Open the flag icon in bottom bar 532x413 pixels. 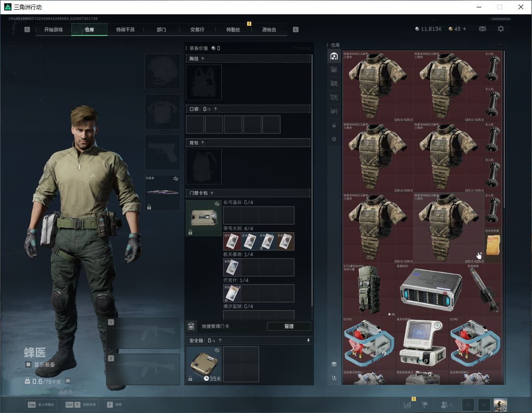point(425,405)
